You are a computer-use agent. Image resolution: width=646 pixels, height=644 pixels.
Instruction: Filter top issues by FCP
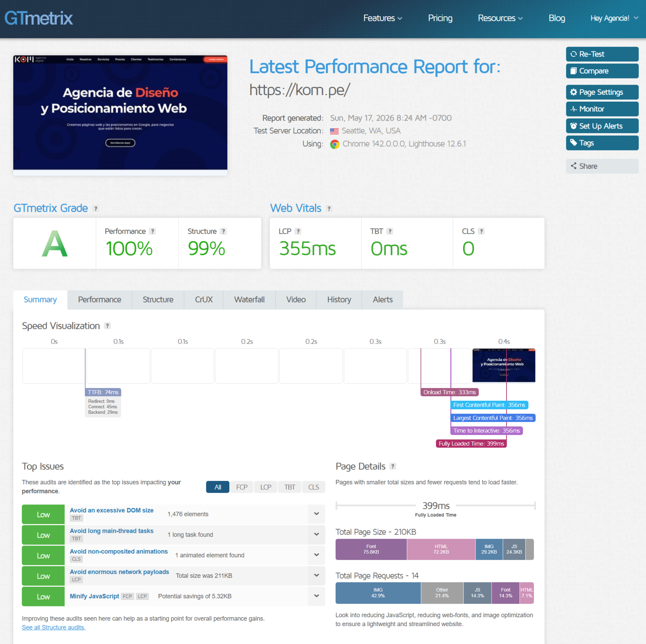pyautogui.click(x=242, y=487)
